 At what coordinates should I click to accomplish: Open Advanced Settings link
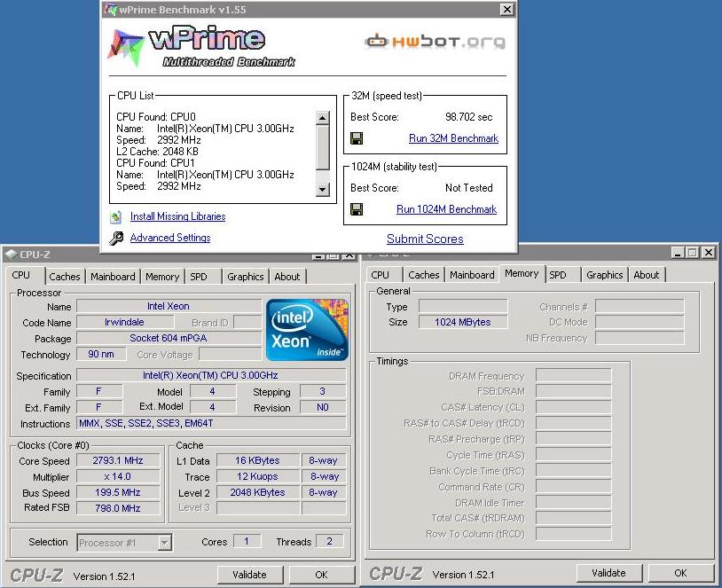(x=170, y=238)
